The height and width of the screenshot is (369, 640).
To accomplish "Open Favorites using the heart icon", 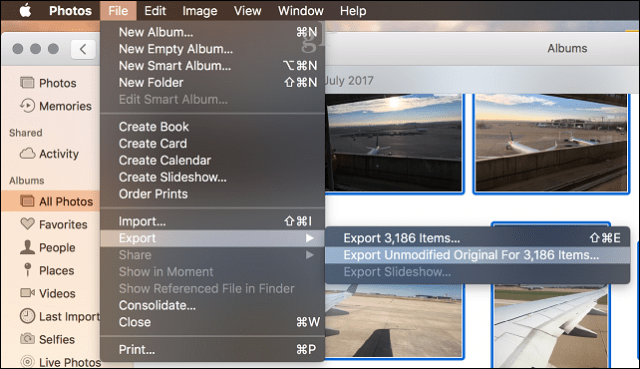I will pyautogui.click(x=27, y=224).
